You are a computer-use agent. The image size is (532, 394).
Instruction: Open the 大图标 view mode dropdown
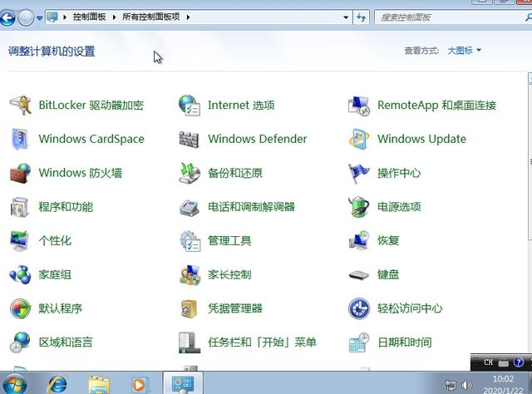click(x=464, y=51)
